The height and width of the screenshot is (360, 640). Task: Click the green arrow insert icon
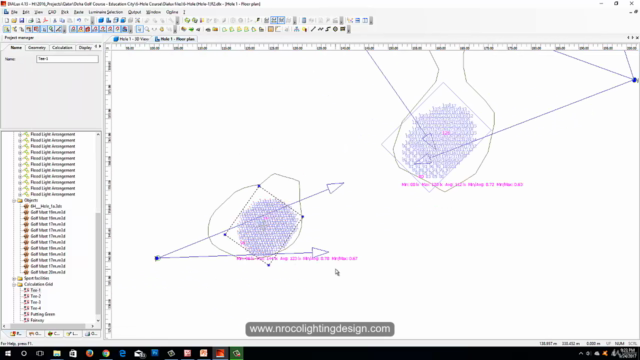(191, 29)
